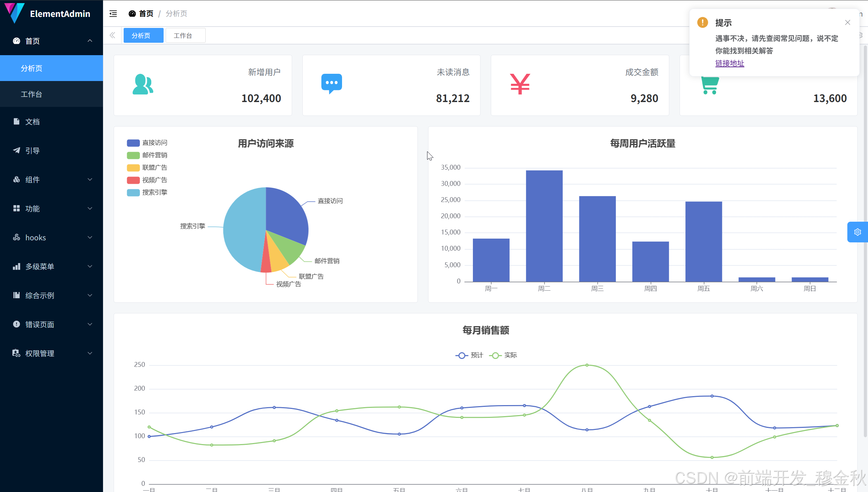Open the 链接地址 link in notification
This screenshot has height=492, width=868.
[x=730, y=63]
